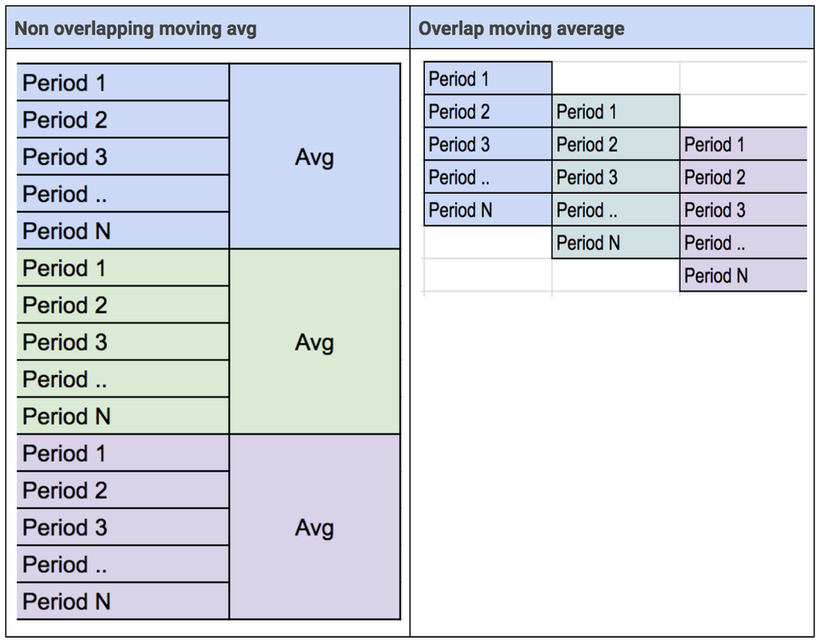Screen dimensions: 820x644
Task: Select the green Period N cell in the left table
Action: (x=123, y=416)
